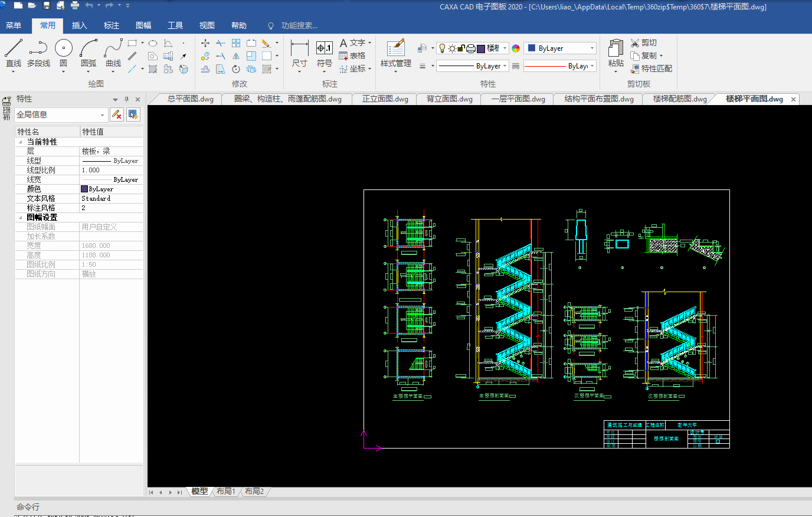This screenshot has width=812, height=517.
Task: Click the color wheel icon in 特性 group
Action: 516,48
